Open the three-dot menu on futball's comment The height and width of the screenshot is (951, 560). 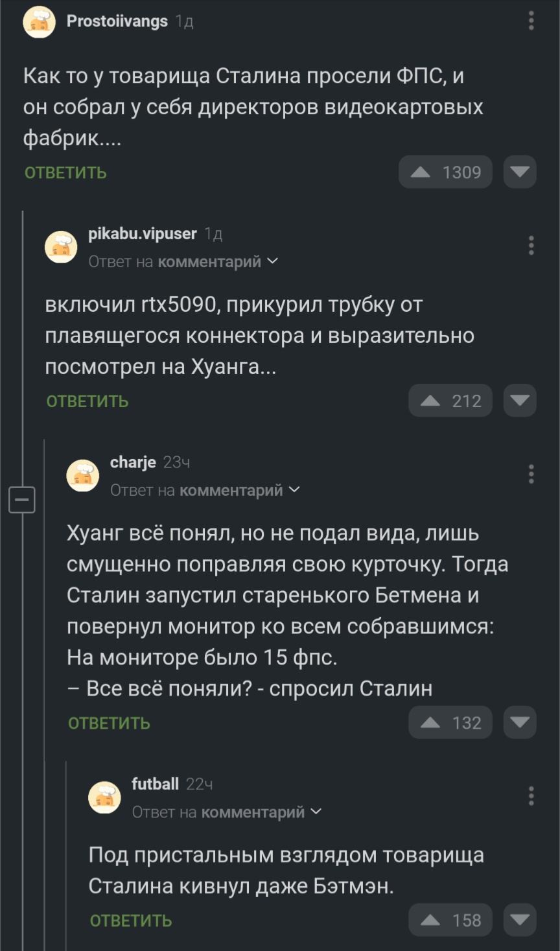click(x=531, y=795)
